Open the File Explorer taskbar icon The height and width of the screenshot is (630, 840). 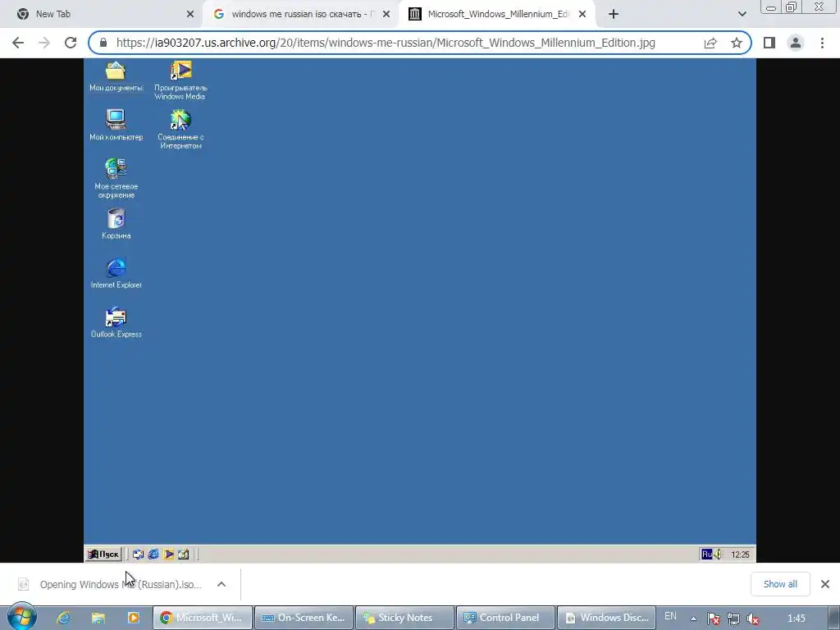98,618
